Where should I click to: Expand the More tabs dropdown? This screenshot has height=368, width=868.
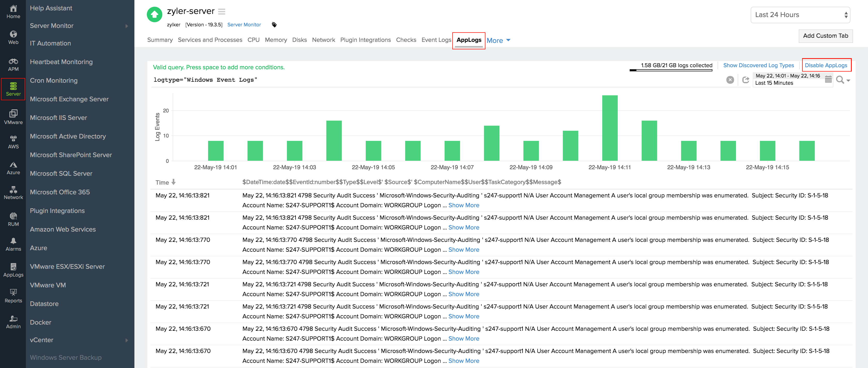pos(498,40)
